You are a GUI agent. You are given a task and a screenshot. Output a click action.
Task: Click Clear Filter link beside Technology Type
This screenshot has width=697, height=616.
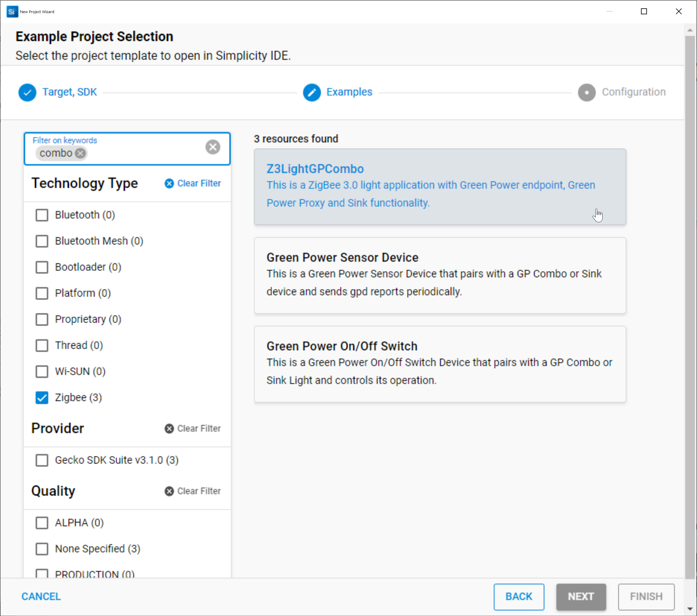coord(199,184)
